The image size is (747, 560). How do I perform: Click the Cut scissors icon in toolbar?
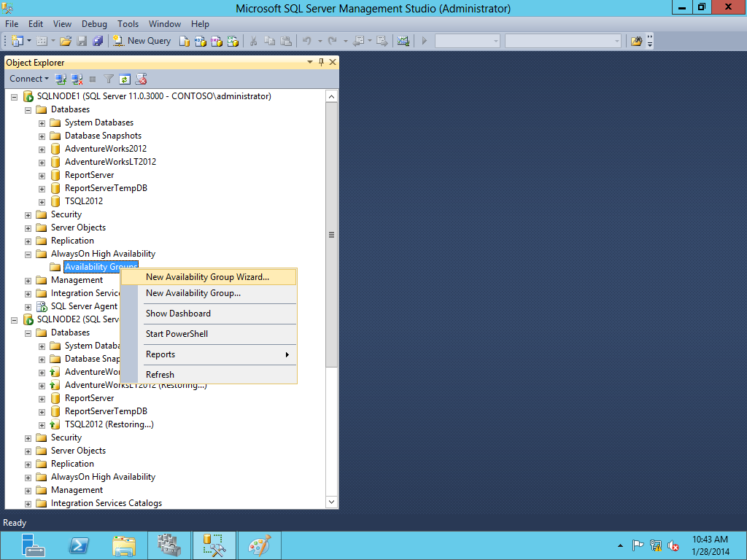tap(253, 41)
